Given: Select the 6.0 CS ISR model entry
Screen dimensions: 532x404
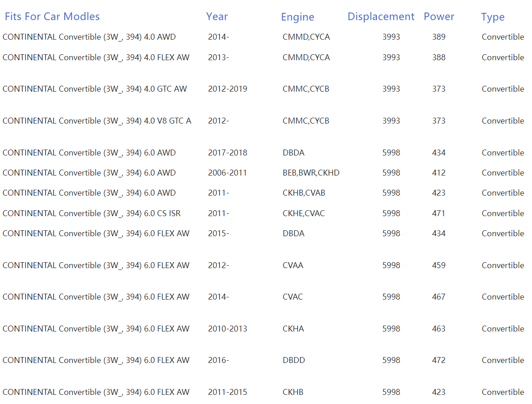Looking at the screenshot, I should point(91,213).
